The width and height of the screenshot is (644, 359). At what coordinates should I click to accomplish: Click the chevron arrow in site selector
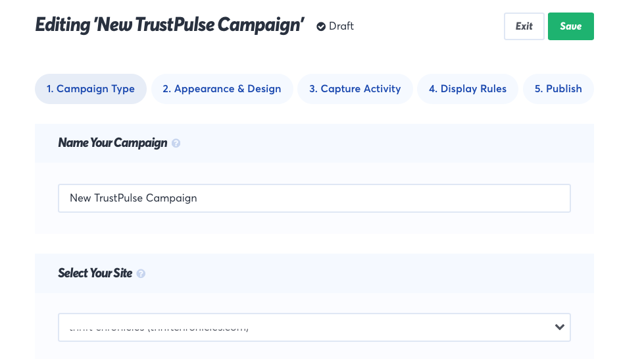pos(560,327)
